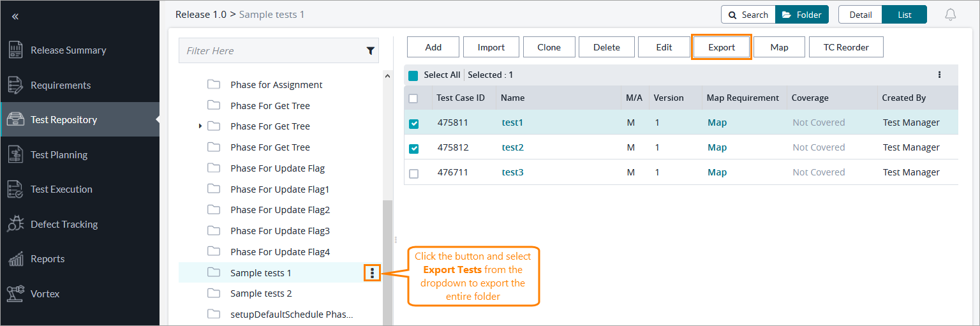Open Test Planning in sidebar
The image size is (980, 326).
pyautogui.click(x=59, y=154)
